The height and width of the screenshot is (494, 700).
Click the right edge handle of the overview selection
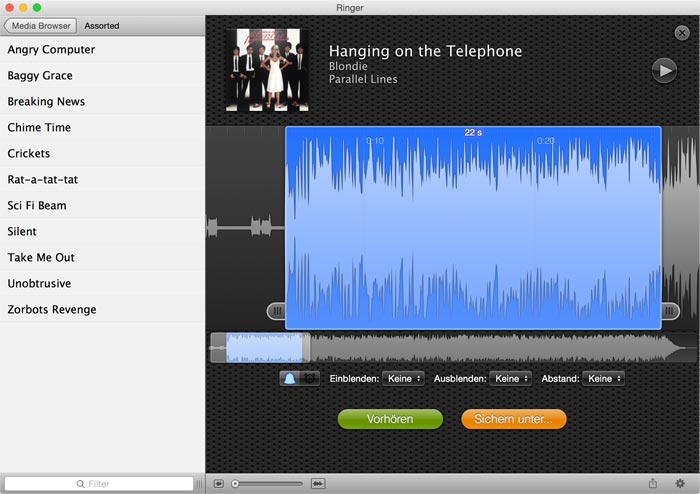pyautogui.click(x=306, y=347)
